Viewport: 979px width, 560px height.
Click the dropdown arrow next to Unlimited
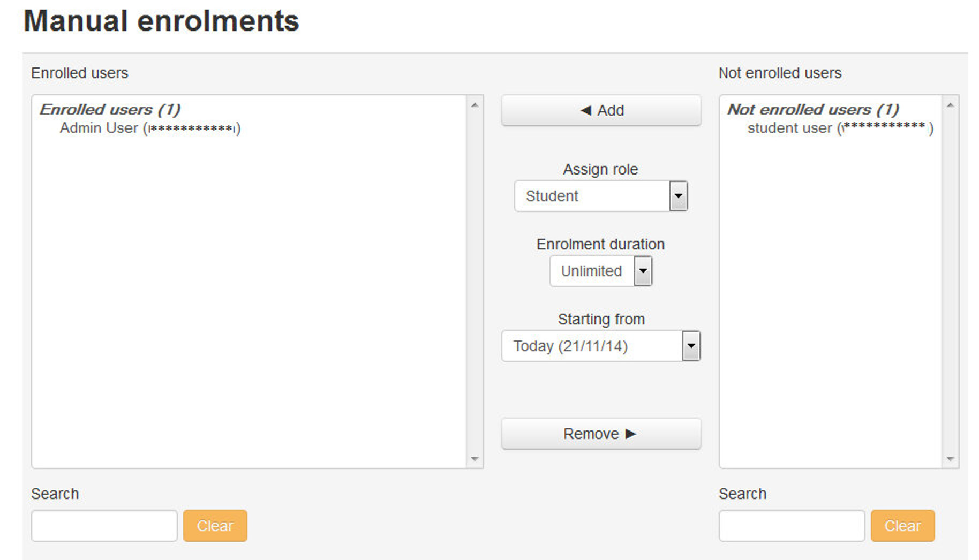click(643, 271)
